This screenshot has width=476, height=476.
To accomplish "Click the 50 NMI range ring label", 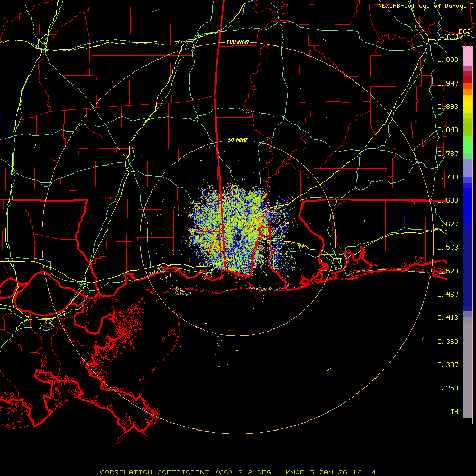I will coord(237,140).
